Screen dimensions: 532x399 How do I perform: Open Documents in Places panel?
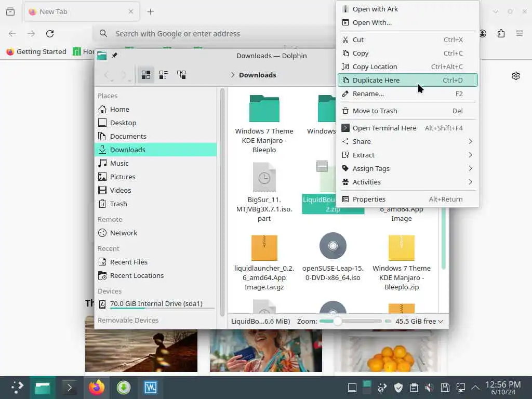point(156,137)
